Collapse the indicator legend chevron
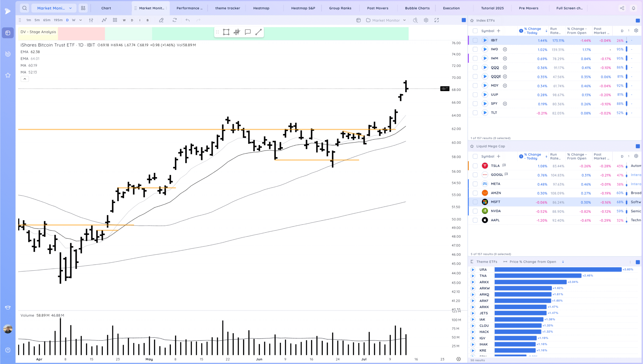Screen dimensions: 643x364 click(x=25, y=79)
